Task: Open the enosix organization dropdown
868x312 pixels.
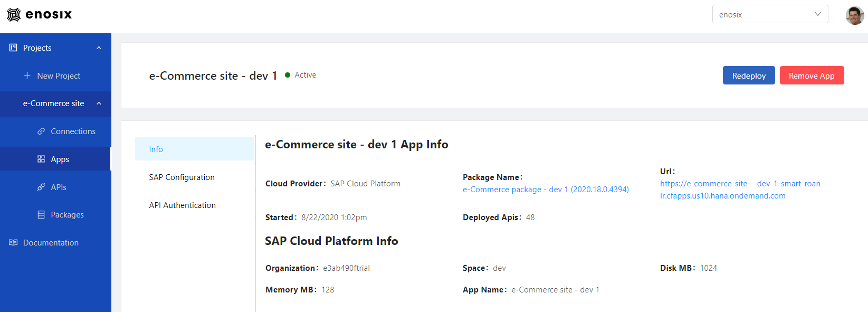Action: tap(770, 14)
